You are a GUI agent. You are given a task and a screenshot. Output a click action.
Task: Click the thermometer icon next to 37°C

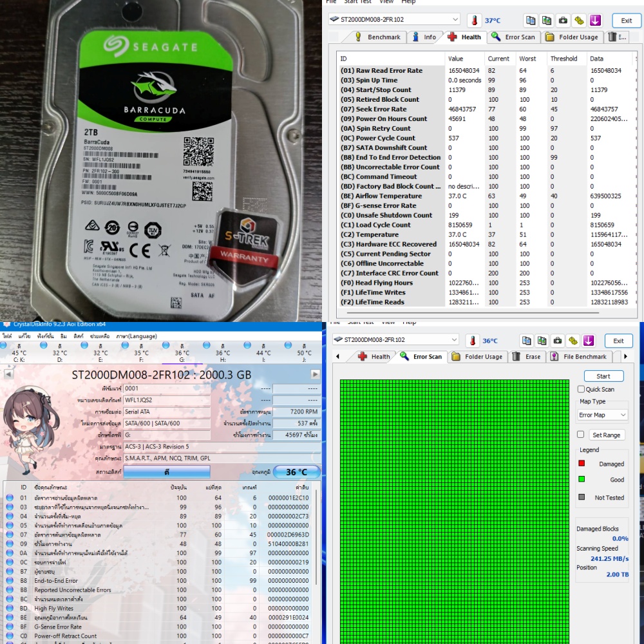click(x=475, y=20)
